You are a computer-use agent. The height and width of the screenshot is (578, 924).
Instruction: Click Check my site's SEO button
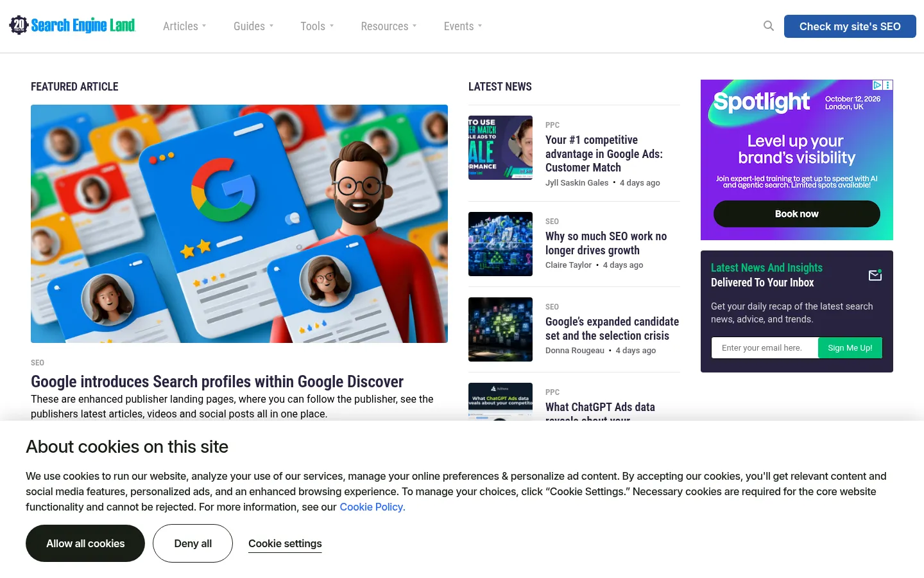click(x=850, y=26)
